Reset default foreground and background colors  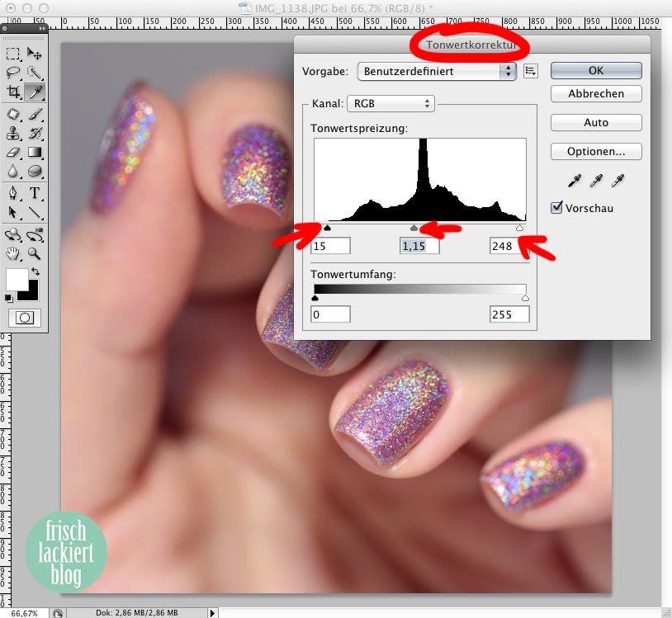[x=8, y=298]
